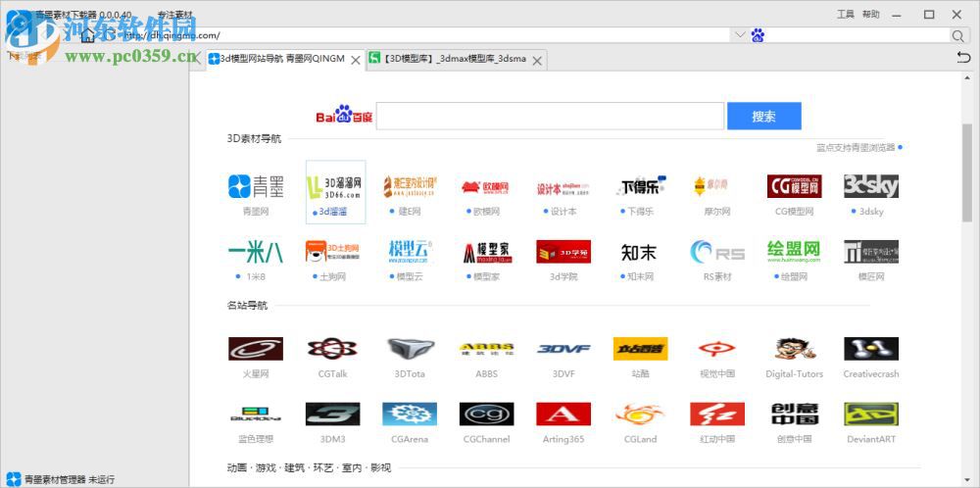Open the 站酷 site icon
Image resolution: width=980 pixels, height=488 pixels.
(x=641, y=349)
